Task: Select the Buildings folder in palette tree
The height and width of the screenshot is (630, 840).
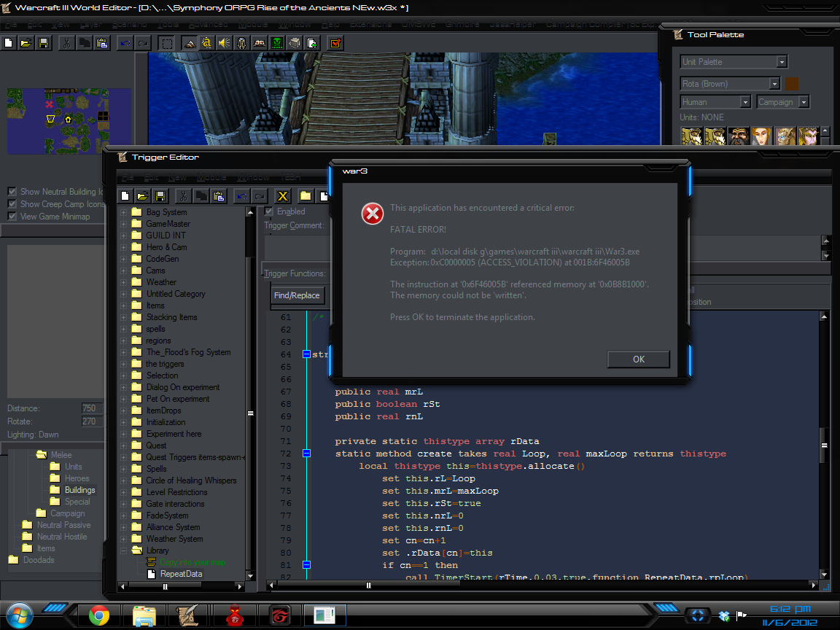Action: 79,490
